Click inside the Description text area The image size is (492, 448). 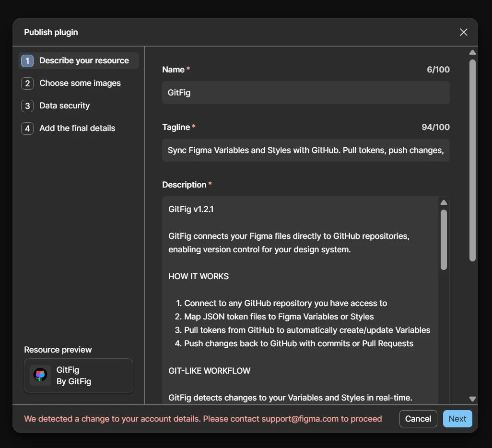[300, 300]
